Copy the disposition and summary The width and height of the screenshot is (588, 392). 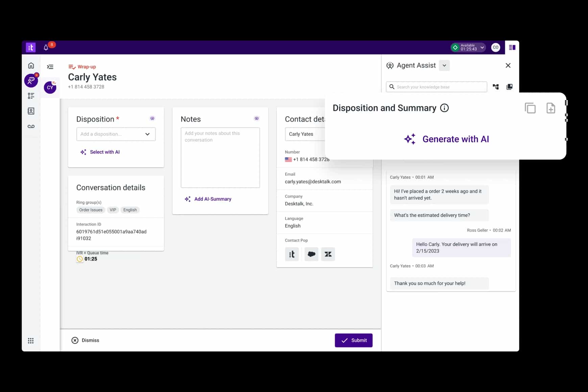tap(530, 108)
